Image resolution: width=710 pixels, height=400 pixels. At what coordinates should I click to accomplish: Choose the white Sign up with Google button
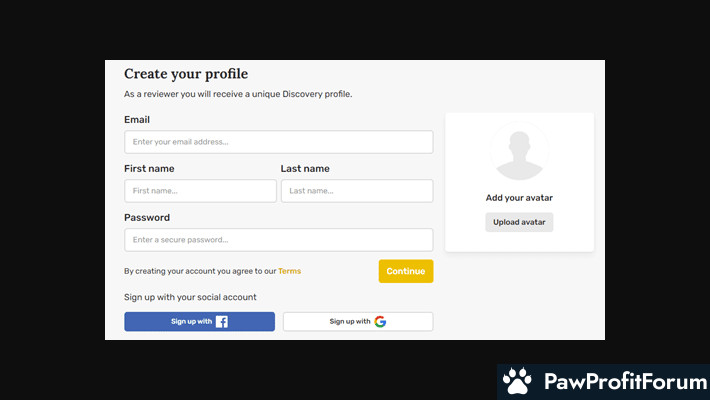pyautogui.click(x=358, y=322)
